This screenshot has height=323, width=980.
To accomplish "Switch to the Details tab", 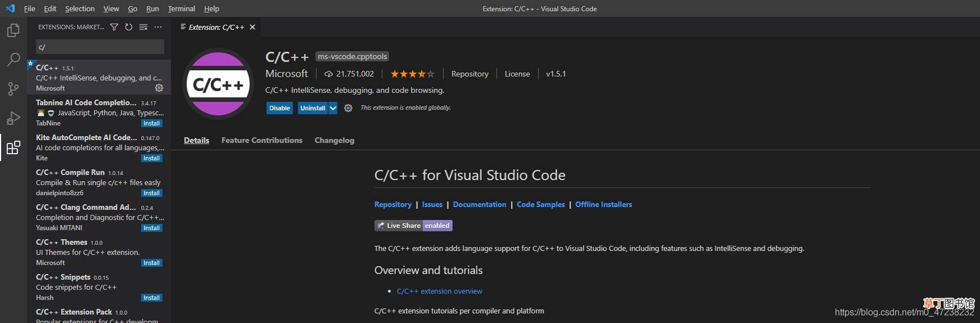I will (x=196, y=140).
